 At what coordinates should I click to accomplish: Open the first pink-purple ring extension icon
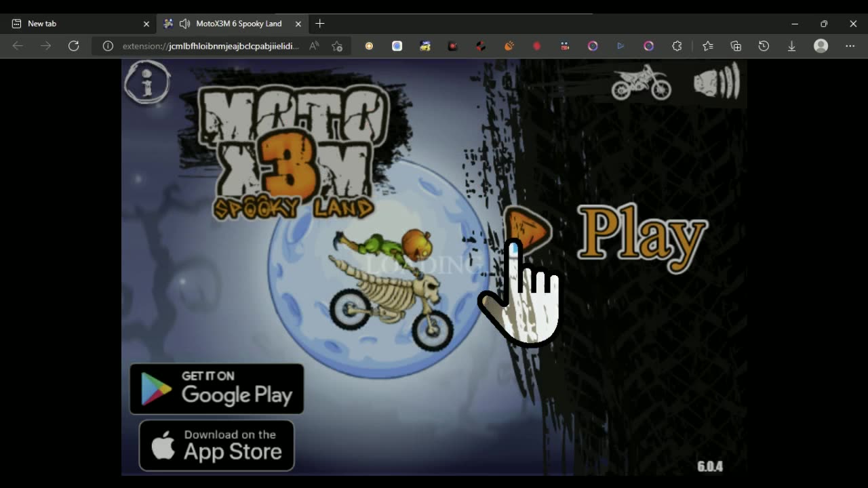pyautogui.click(x=593, y=46)
